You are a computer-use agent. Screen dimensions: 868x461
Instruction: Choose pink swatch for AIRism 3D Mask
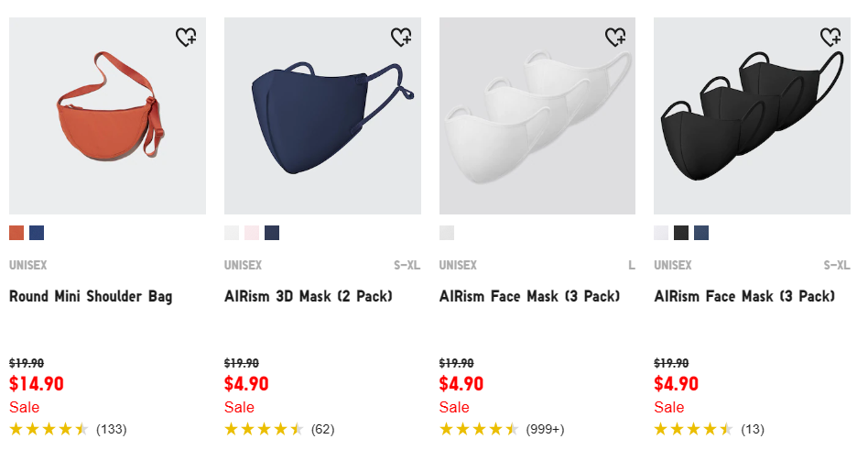tap(252, 233)
